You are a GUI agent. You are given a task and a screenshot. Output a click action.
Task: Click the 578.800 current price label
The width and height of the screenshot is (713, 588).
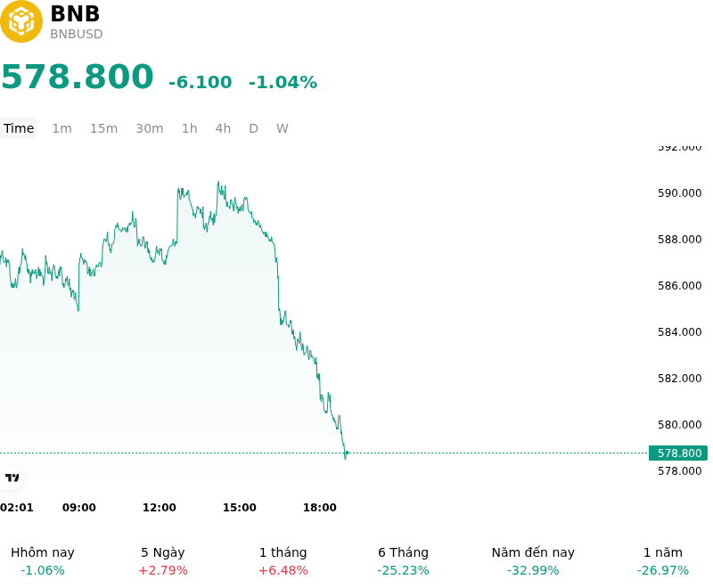tap(678, 453)
